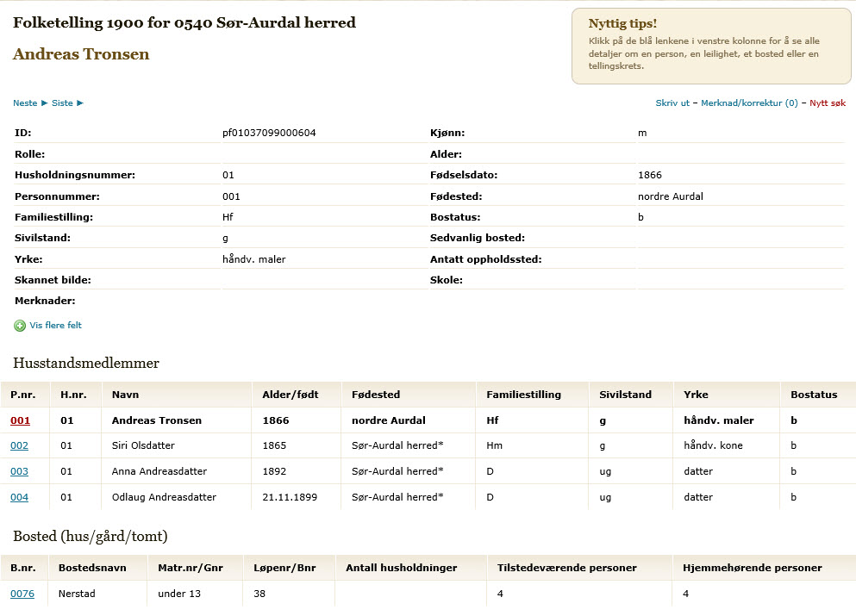Click the Andreas Tronsen page heading
This screenshot has height=616, width=856.
click(81, 54)
